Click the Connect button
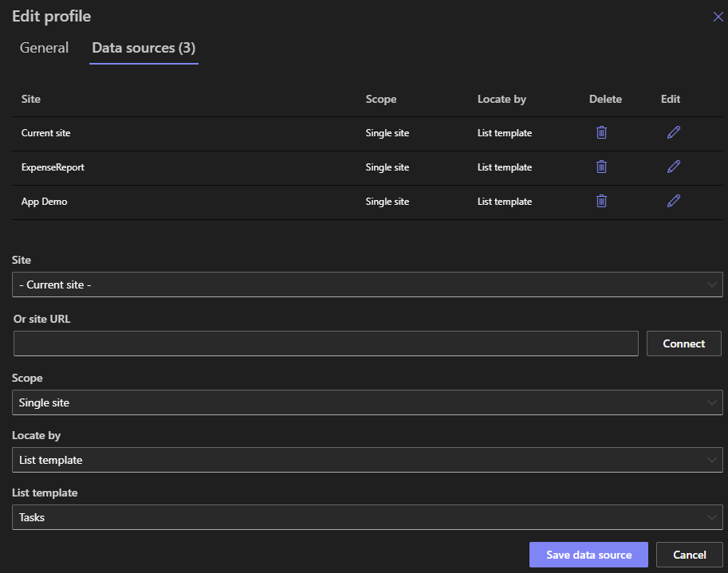The width and height of the screenshot is (728, 573). (683, 343)
